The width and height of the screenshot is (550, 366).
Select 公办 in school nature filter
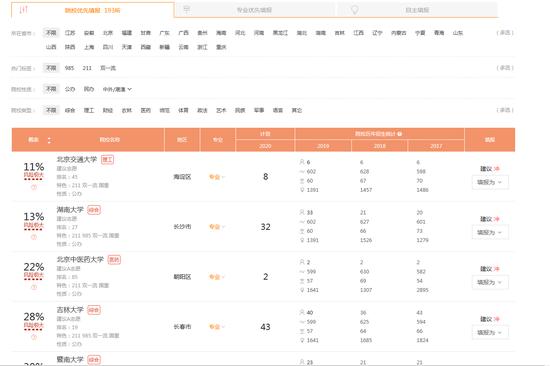tap(70, 89)
